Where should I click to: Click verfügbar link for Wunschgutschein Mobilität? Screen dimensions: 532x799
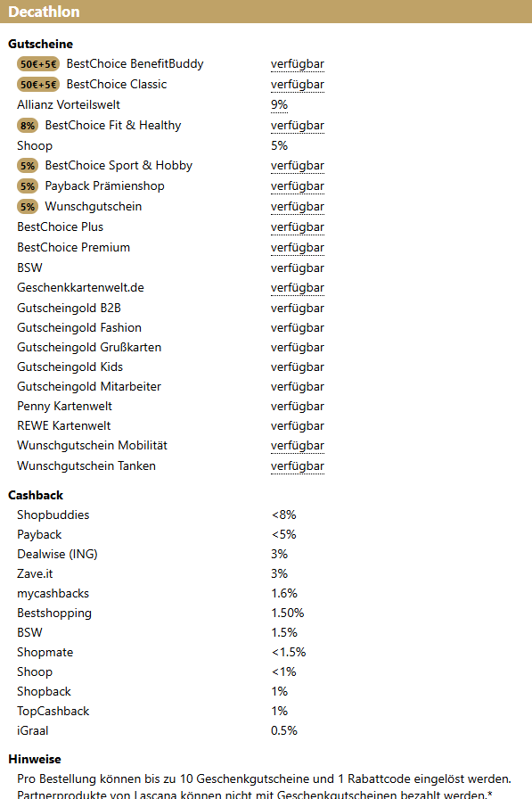[298, 445]
